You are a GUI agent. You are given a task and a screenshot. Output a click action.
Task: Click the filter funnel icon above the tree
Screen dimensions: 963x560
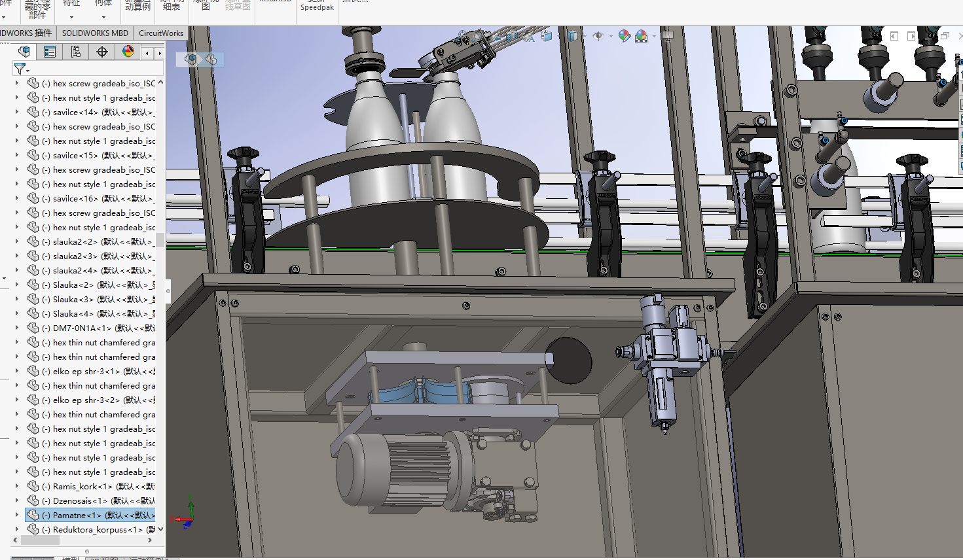coord(20,69)
